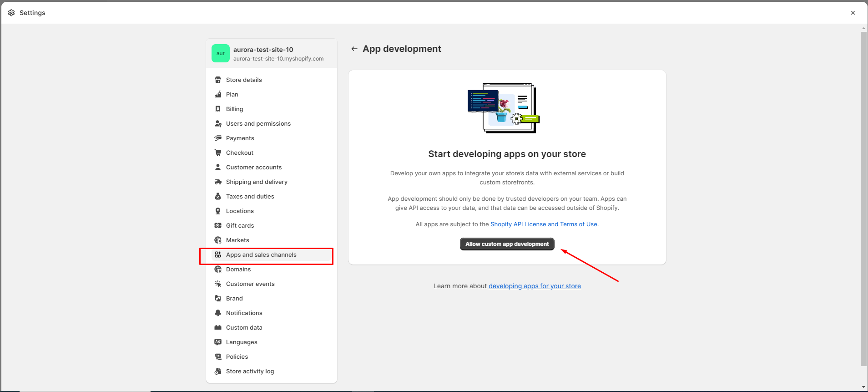The image size is (868, 392).
Task: Go to Billing settings
Action: click(272, 109)
